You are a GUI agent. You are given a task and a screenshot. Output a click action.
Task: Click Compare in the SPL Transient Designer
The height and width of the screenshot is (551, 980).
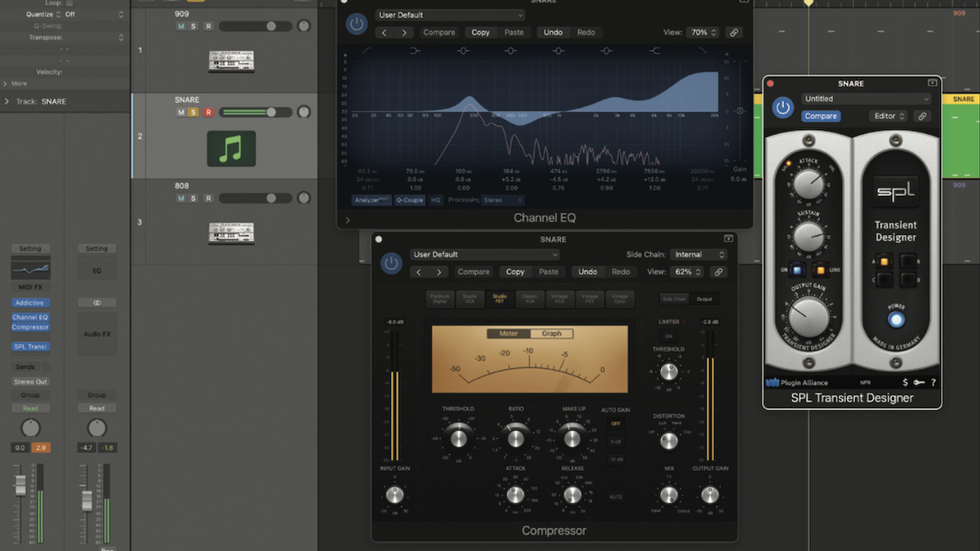821,116
